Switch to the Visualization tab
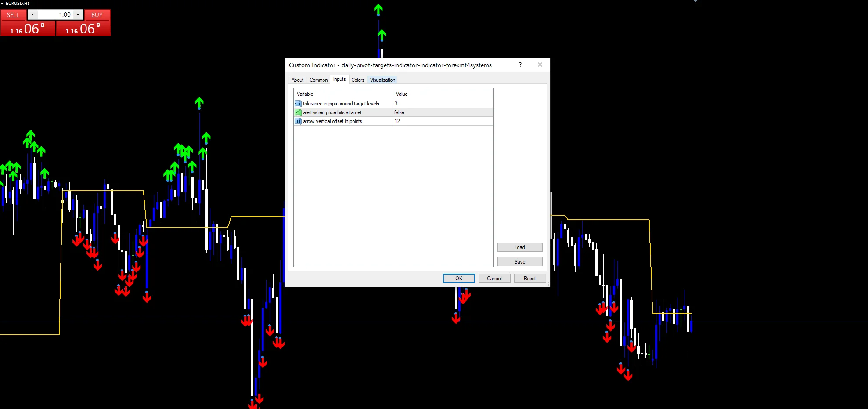 (x=382, y=80)
